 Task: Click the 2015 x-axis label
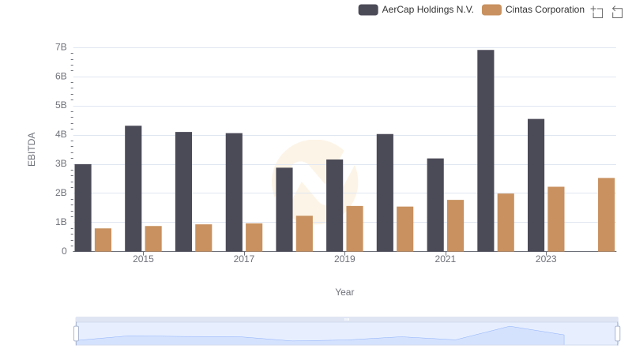tap(143, 259)
